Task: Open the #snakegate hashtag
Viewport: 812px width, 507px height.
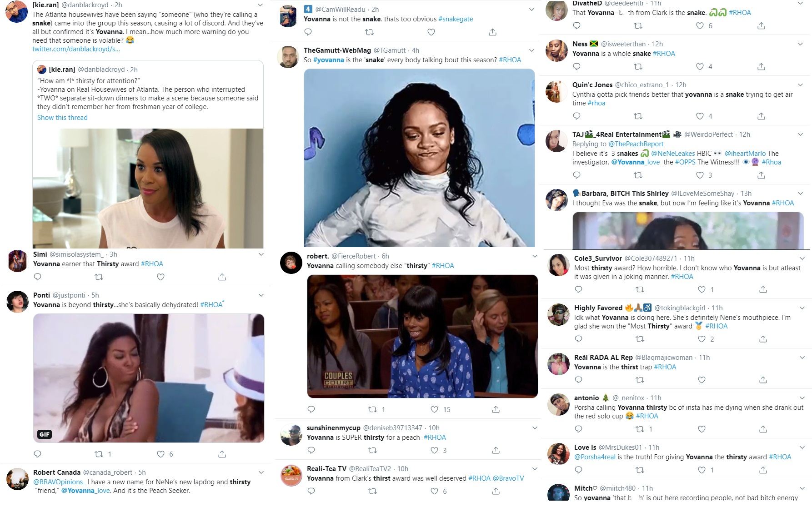Action: [x=456, y=19]
